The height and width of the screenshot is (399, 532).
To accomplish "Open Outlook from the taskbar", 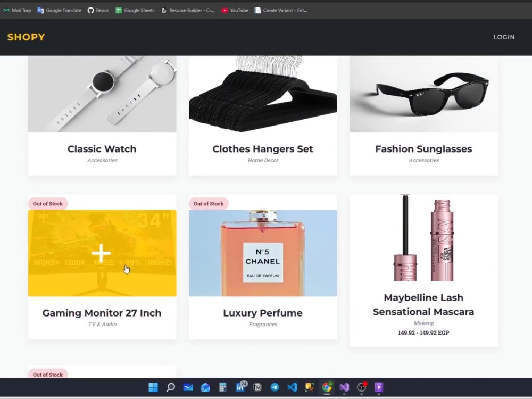I will point(205,387).
